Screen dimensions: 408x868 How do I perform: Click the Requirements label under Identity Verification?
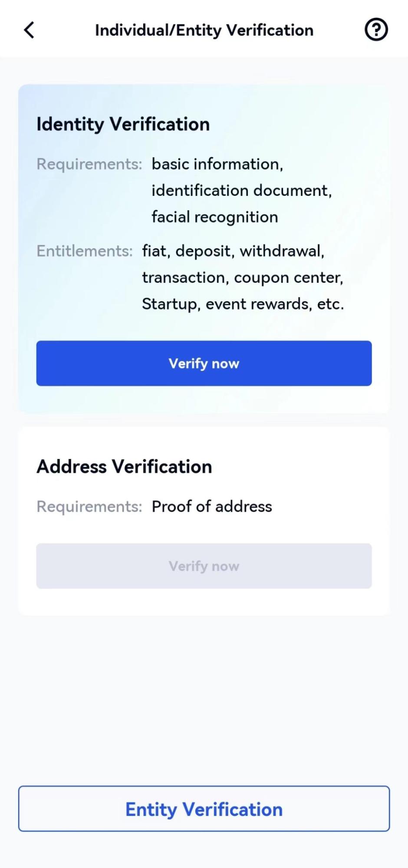pos(89,164)
